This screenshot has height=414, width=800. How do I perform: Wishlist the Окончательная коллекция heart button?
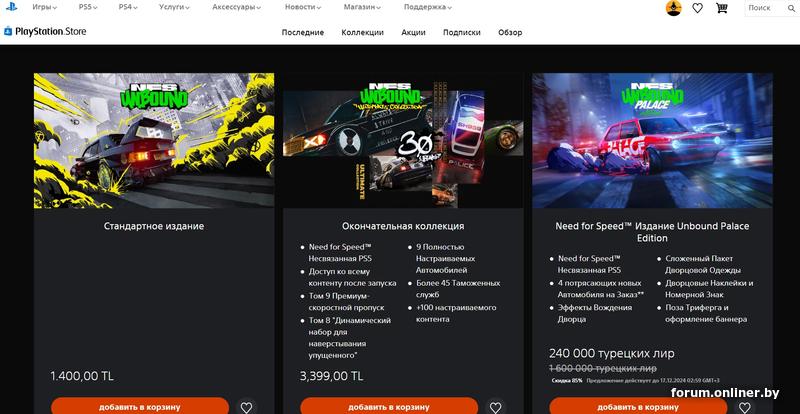pyautogui.click(x=495, y=407)
